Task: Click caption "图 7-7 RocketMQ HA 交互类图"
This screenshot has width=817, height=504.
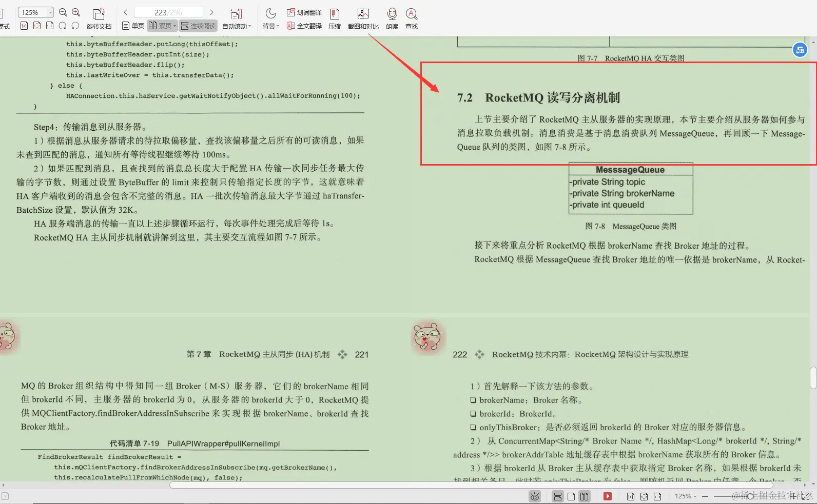Action: tap(631, 58)
